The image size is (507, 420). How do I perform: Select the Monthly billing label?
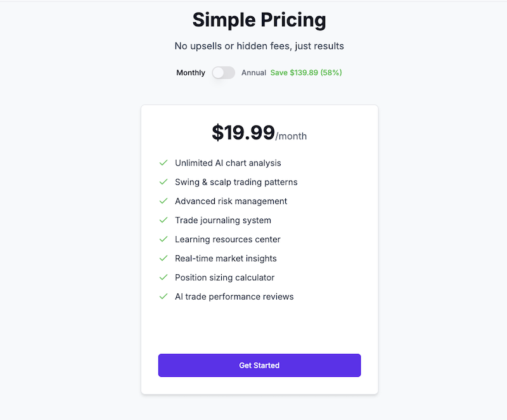point(191,73)
